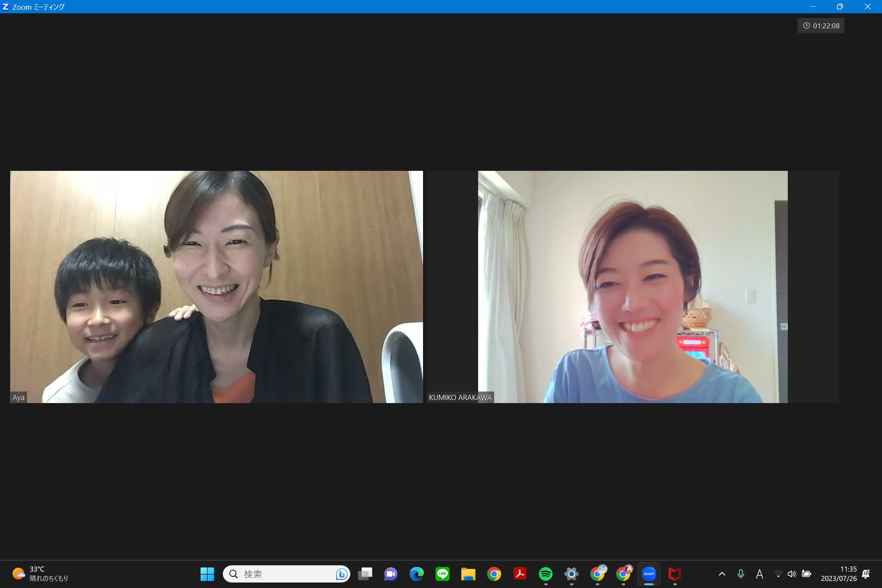
Task: Open the LINE app on taskbar
Action: coord(443,574)
